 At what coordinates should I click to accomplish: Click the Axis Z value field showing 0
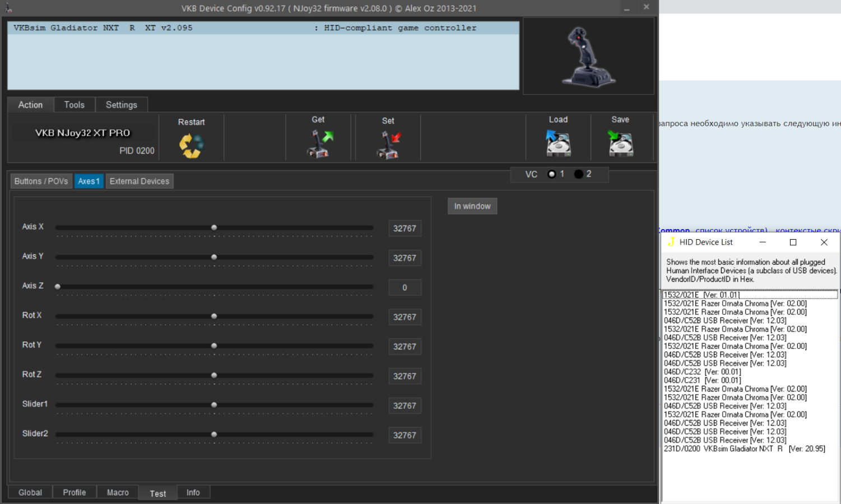pyautogui.click(x=405, y=288)
